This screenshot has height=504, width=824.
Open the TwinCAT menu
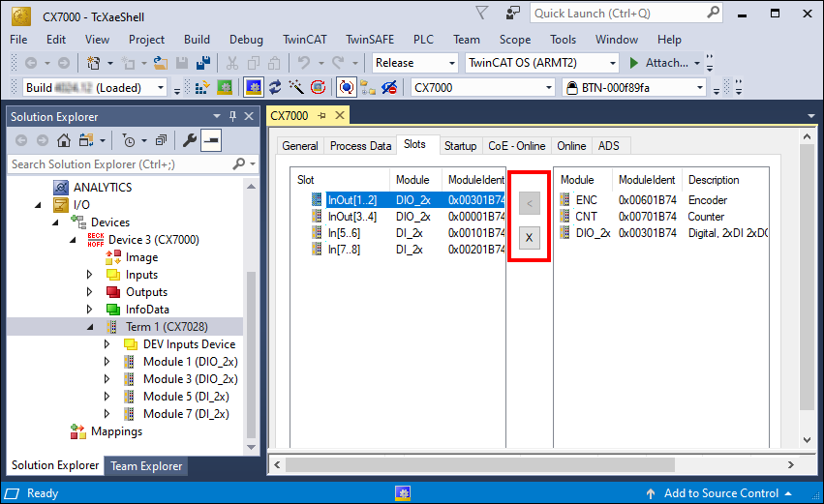(x=305, y=40)
